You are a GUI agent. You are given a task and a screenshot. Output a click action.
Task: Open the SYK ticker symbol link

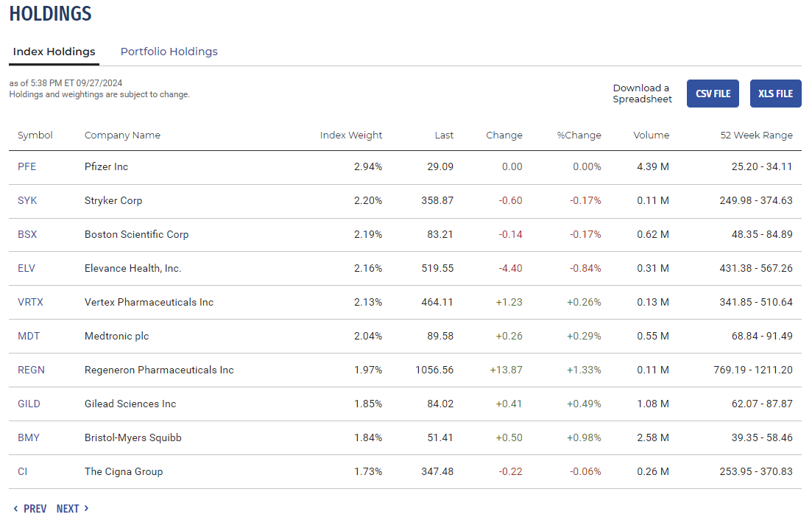[x=27, y=200]
